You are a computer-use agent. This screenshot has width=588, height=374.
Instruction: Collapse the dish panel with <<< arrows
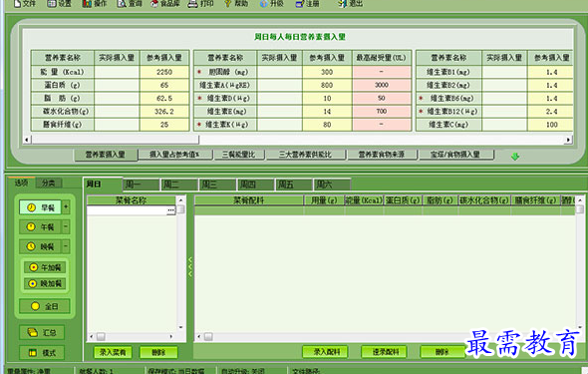click(190, 266)
